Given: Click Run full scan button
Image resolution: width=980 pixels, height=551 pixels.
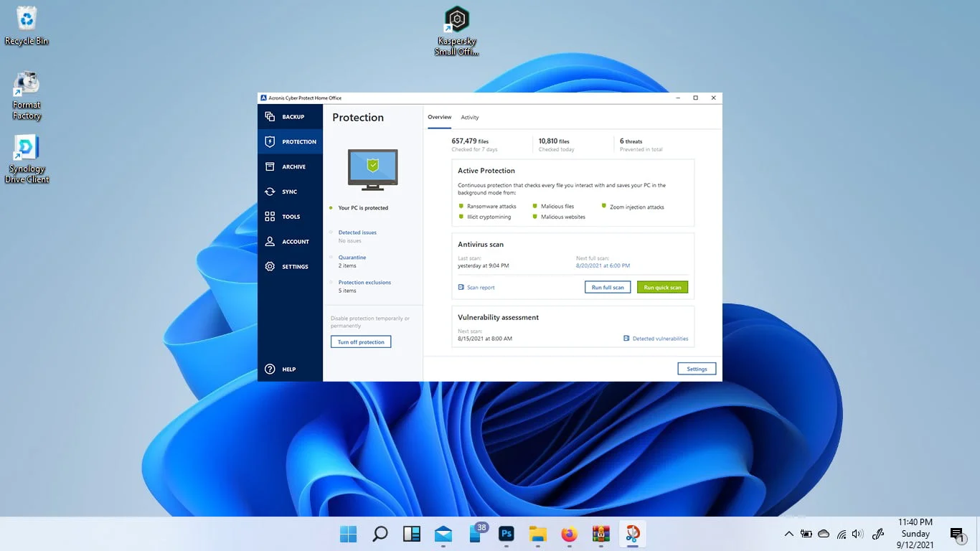Looking at the screenshot, I should click(608, 287).
